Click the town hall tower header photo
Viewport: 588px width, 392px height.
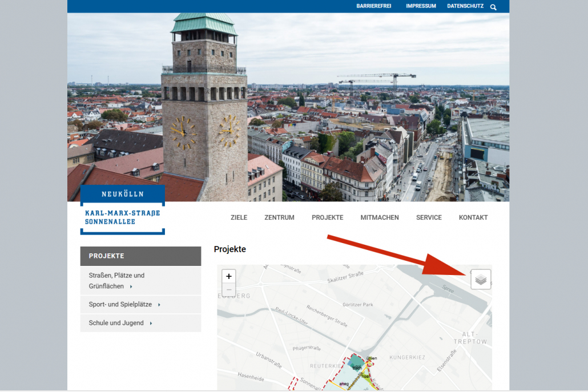288,107
